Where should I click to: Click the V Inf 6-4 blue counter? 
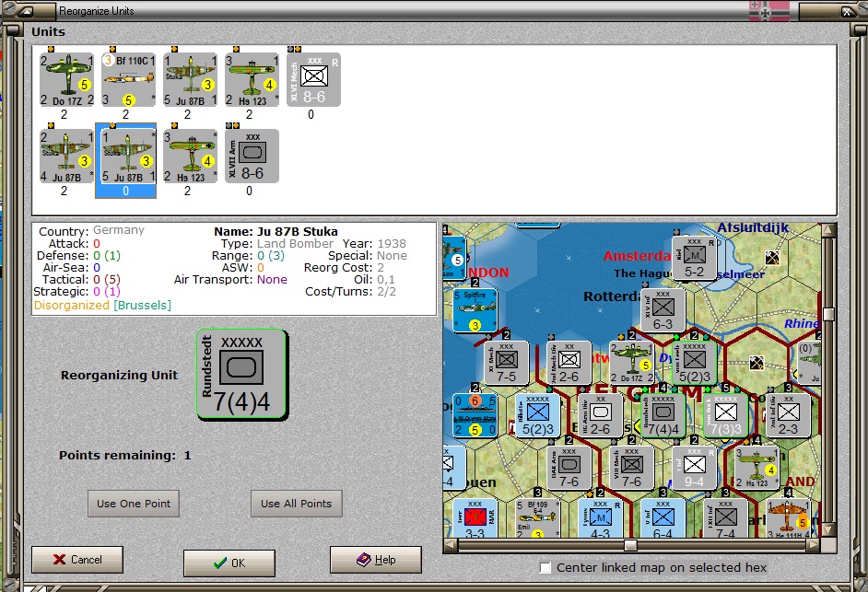[x=663, y=518]
